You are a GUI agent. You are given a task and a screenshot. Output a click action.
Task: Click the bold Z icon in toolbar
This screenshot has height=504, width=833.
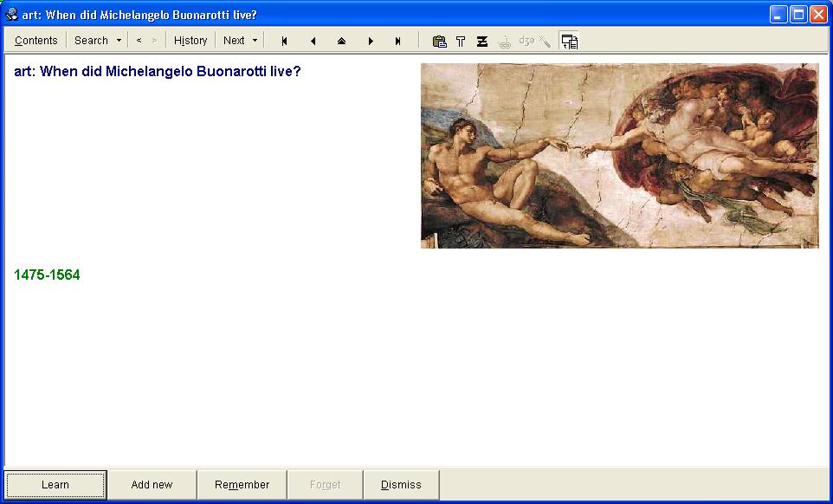click(482, 41)
